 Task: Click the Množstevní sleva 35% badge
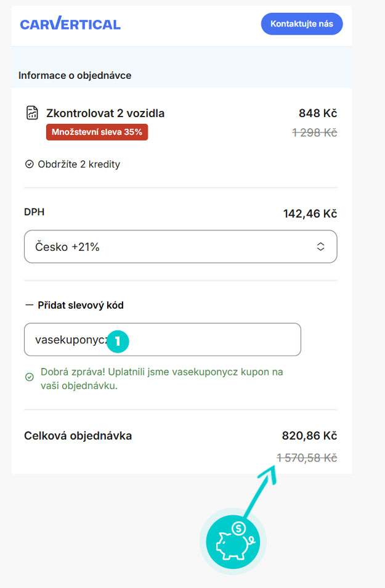97,132
